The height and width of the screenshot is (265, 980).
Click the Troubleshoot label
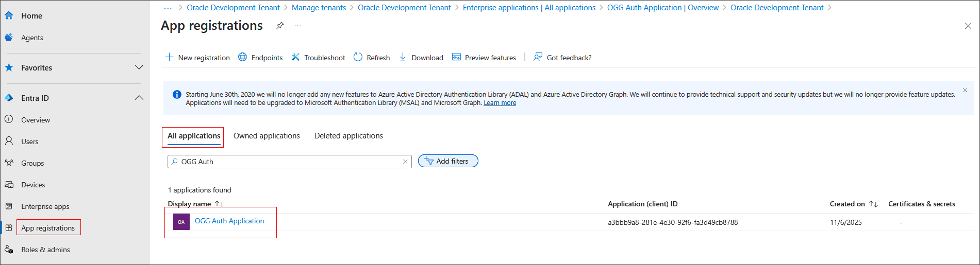coord(325,58)
